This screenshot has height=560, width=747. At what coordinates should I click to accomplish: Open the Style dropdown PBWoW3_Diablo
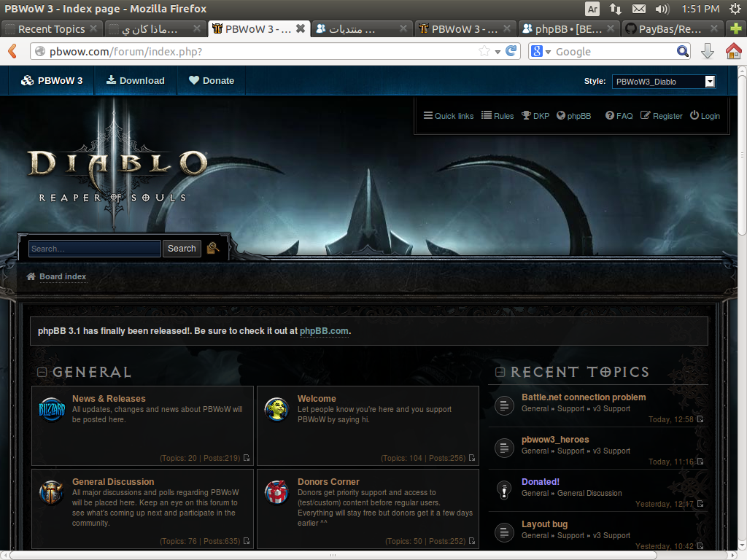click(663, 82)
